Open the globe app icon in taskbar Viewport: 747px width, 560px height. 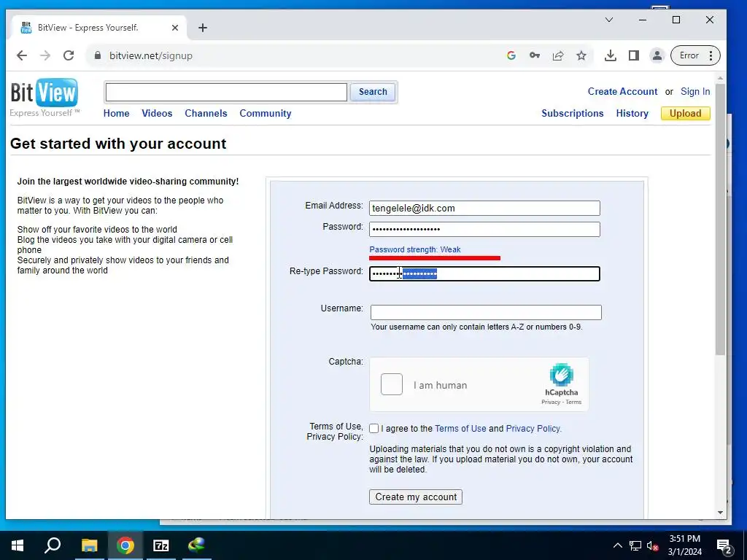(x=196, y=545)
